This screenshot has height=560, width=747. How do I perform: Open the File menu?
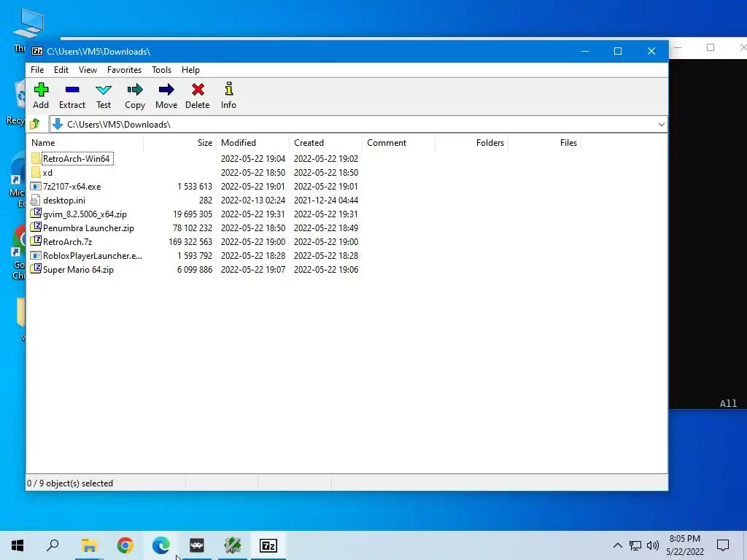point(37,70)
